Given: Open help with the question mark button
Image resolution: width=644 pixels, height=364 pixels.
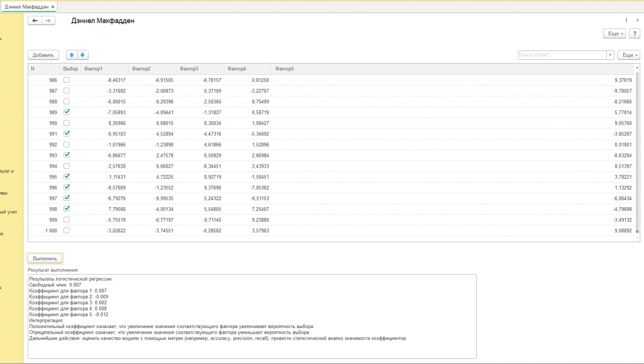Looking at the screenshot, I should (635, 34).
